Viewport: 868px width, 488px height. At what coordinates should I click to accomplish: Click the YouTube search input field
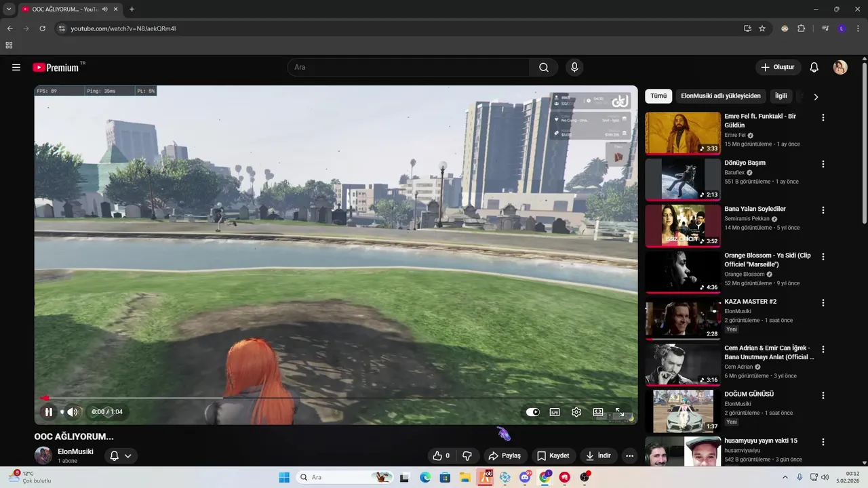(409, 67)
